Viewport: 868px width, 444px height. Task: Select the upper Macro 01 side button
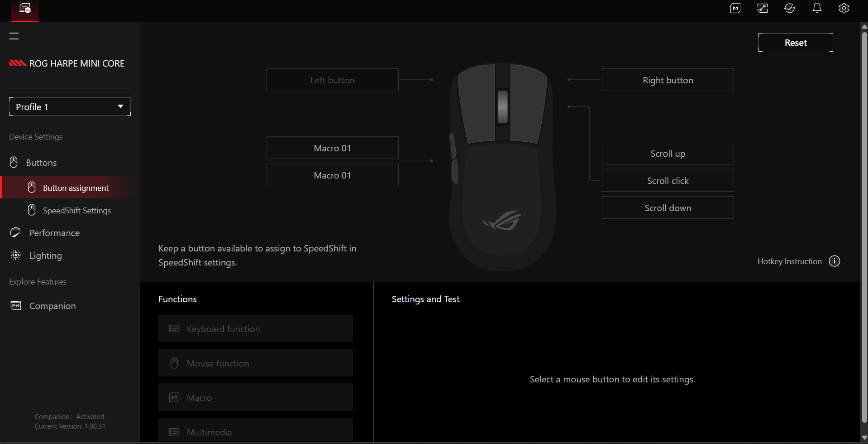point(333,148)
